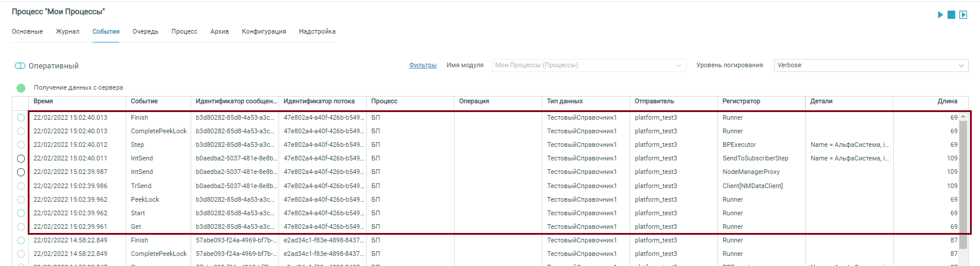This screenshot has height=266, width=980.
Task: Click the Длина column header
Action: click(947, 101)
